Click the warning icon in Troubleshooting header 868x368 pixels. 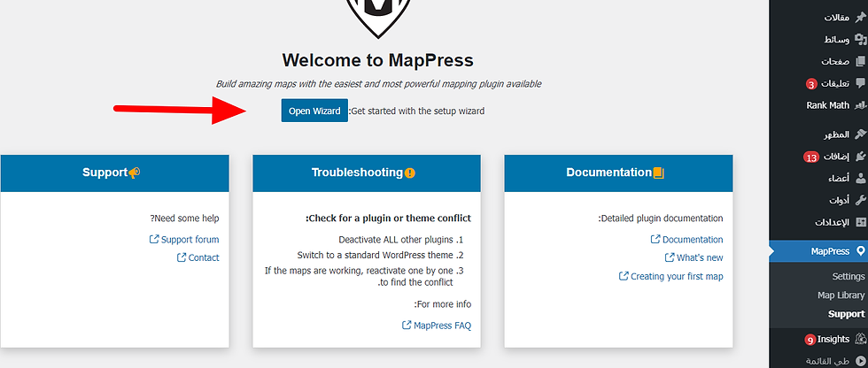(409, 173)
